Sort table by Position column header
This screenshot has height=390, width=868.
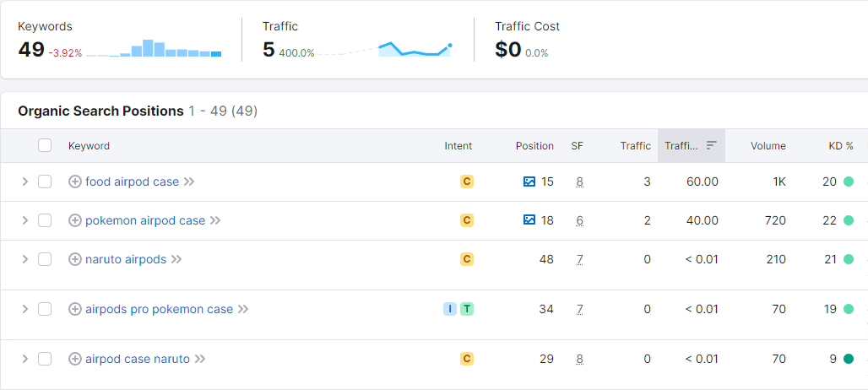pos(534,145)
